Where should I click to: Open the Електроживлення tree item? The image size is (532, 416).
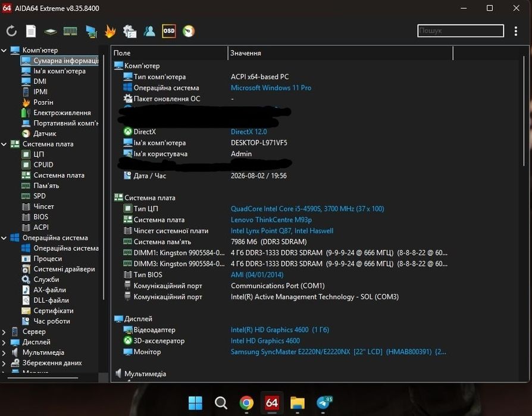coord(56,112)
